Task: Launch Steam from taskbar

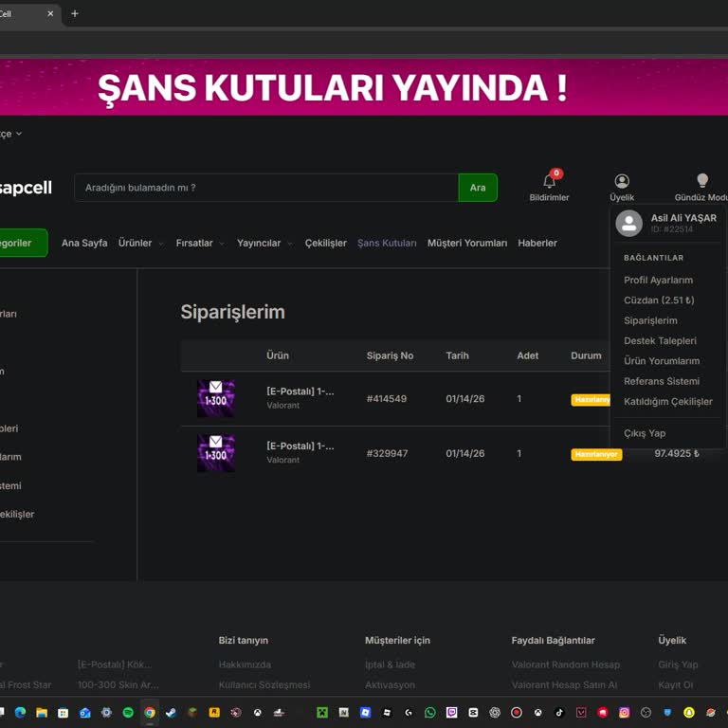Action: tap(171, 712)
